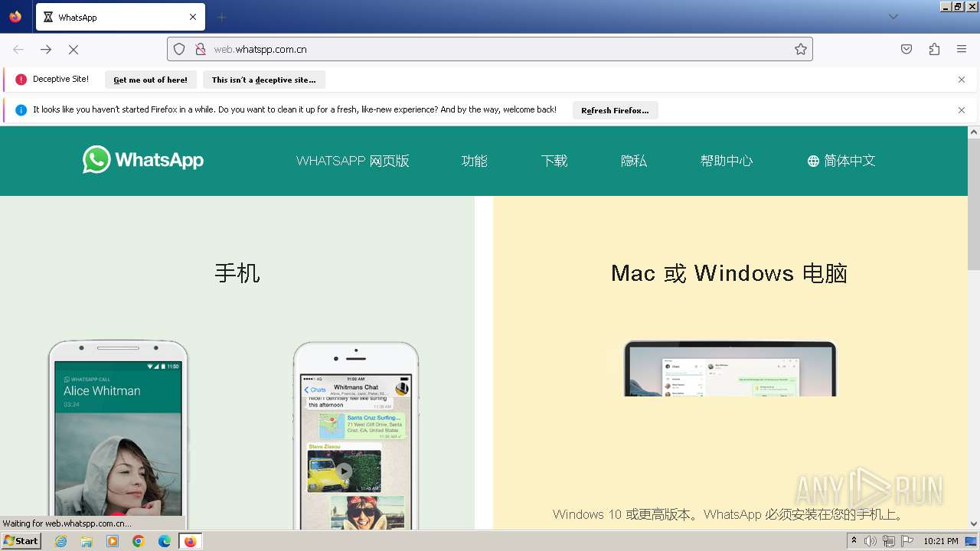Dismiss the refresh Firefox notification bar

962,110
